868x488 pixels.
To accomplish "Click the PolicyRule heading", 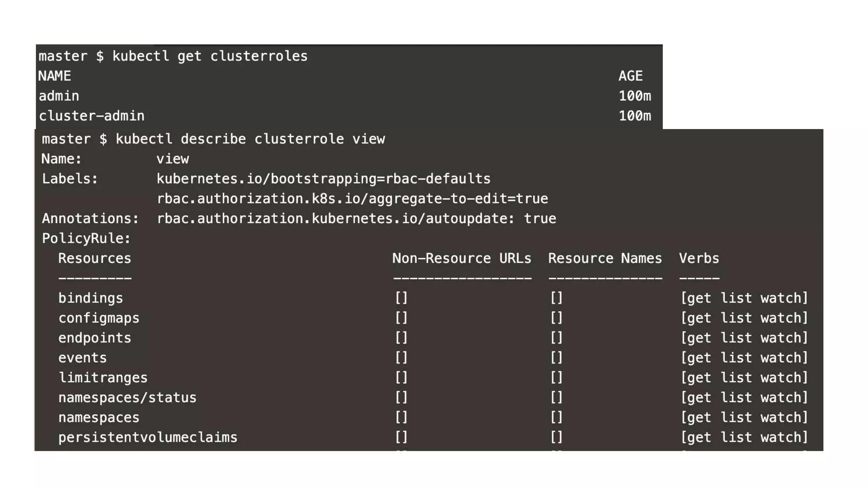I will (86, 238).
